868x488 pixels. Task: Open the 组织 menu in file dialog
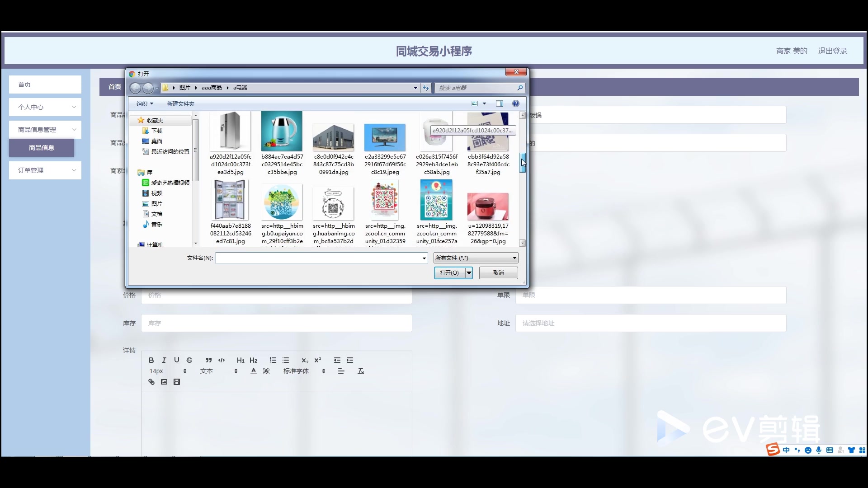pos(145,103)
